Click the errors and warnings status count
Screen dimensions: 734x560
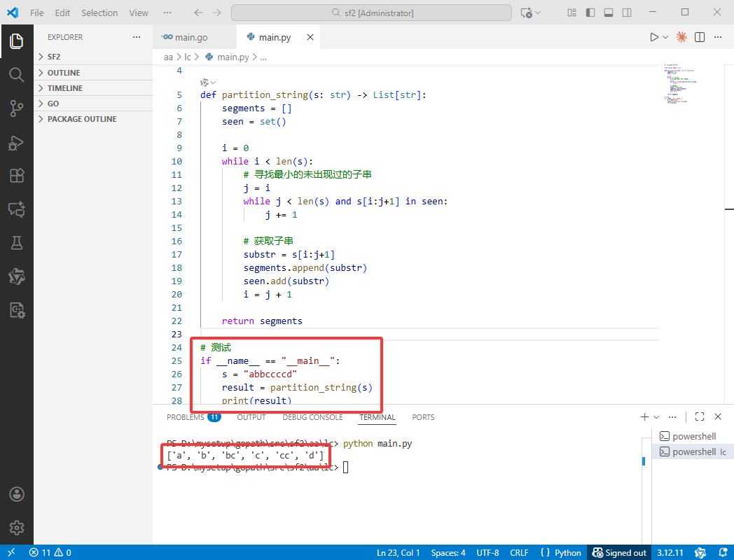(x=50, y=552)
